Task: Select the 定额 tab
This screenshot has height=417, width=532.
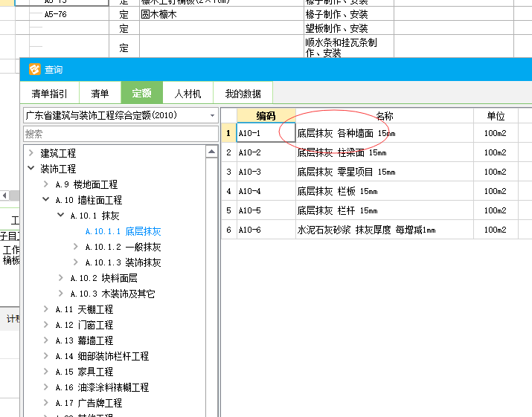Action: point(142,93)
